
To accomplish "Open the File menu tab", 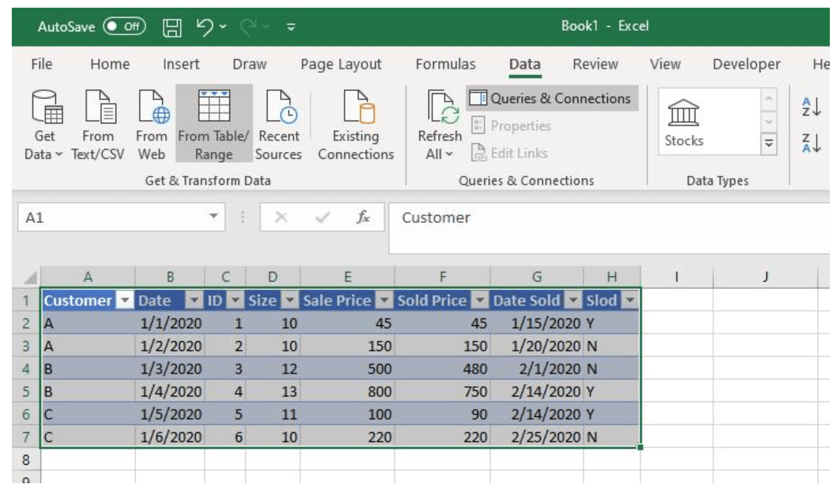I will (42, 64).
